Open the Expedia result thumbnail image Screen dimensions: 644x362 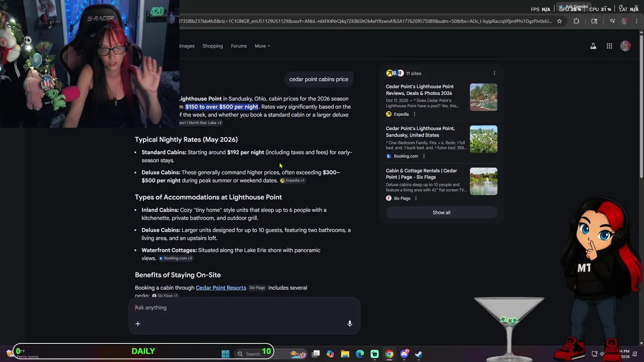484,97
